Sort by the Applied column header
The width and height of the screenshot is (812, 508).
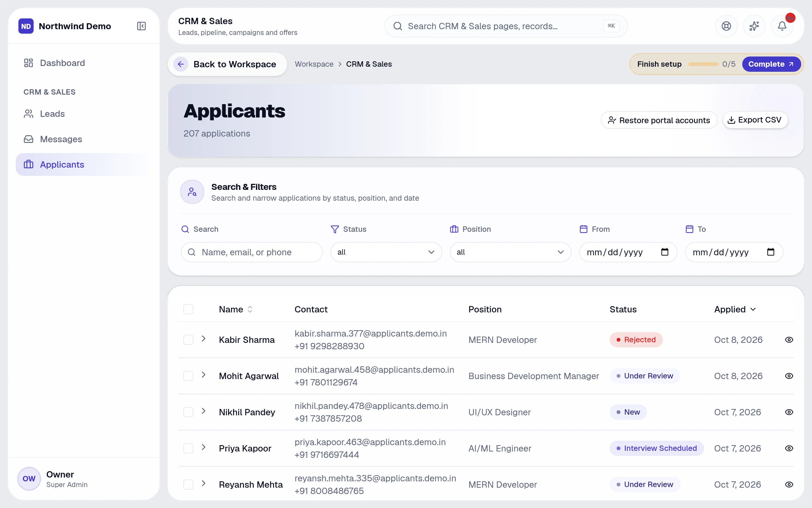735,310
